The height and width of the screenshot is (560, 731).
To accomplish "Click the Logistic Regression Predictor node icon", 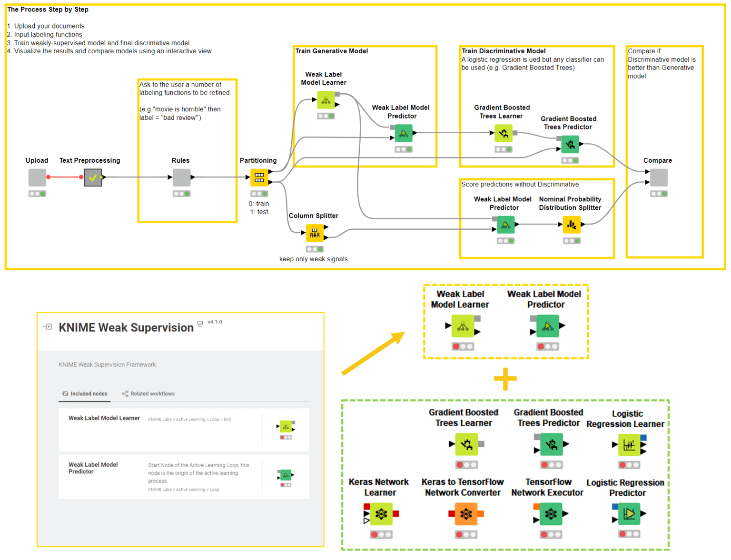I will click(629, 514).
